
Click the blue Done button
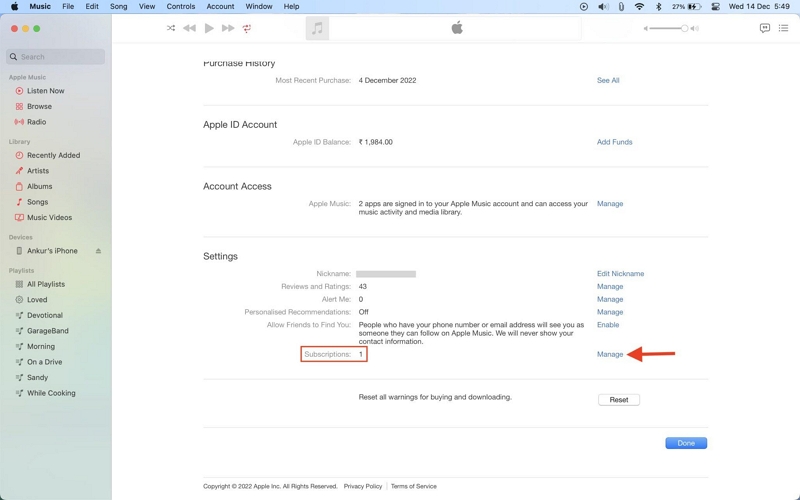[x=686, y=443]
